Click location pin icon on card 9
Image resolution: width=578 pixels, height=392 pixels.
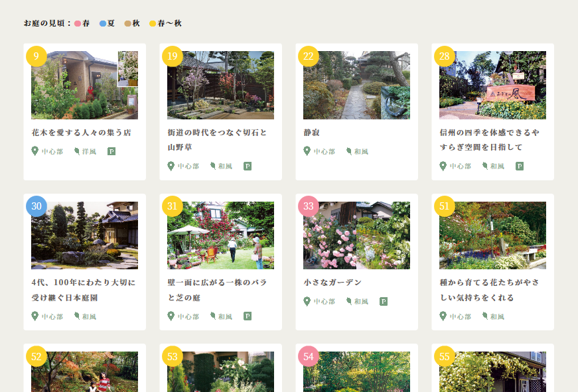pos(35,151)
